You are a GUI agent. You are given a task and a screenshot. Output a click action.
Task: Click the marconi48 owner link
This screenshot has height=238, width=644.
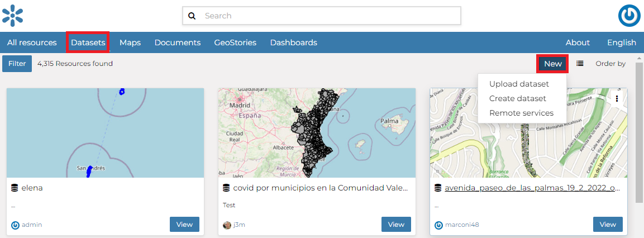pos(462,225)
